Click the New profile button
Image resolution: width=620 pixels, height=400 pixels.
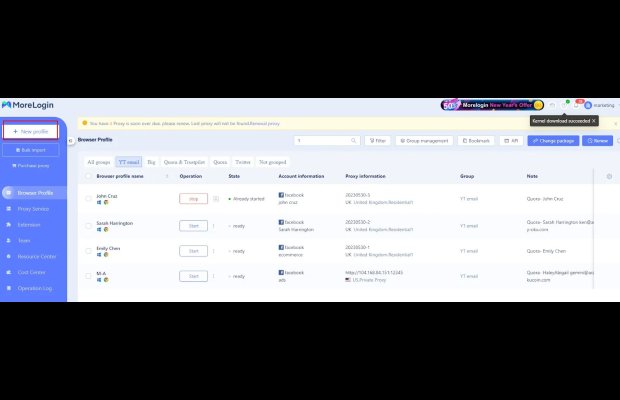pos(32,131)
